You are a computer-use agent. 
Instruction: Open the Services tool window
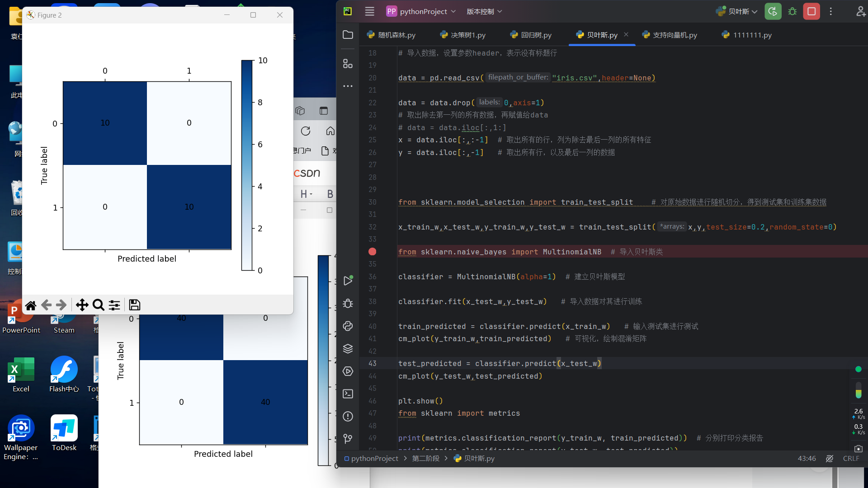(348, 371)
